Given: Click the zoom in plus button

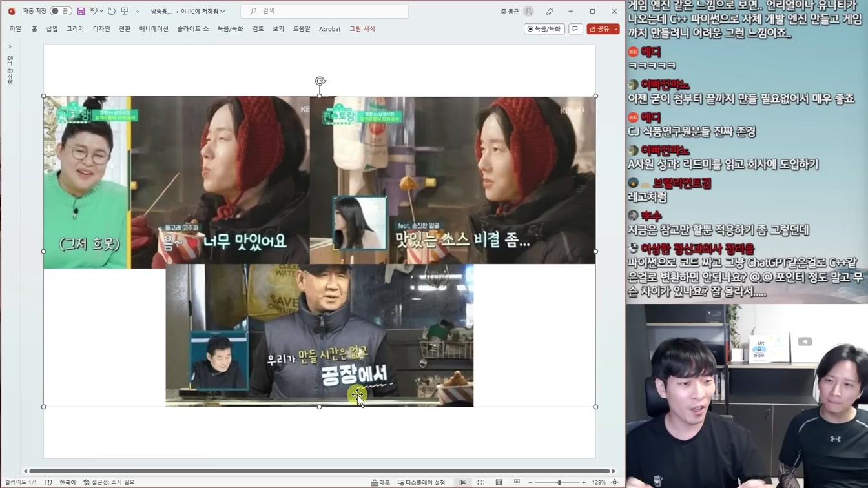Looking at the screenshot, I should 584,482.
